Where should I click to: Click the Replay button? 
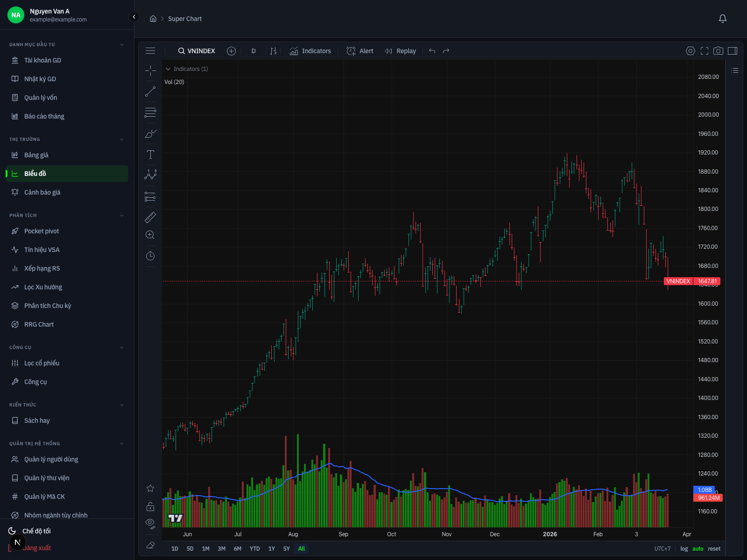coord(401,51)
